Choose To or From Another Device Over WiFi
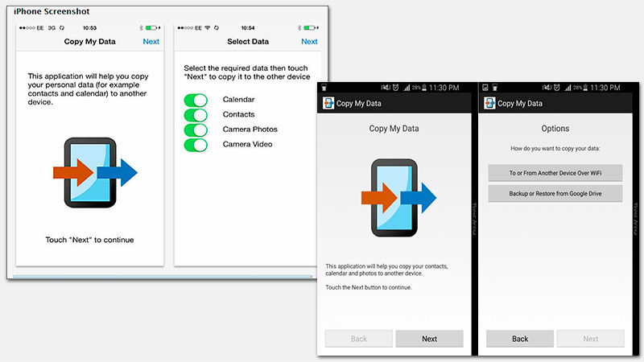This screenshot has height=362, width=644. pyautogui.click(x=555, y=173)
